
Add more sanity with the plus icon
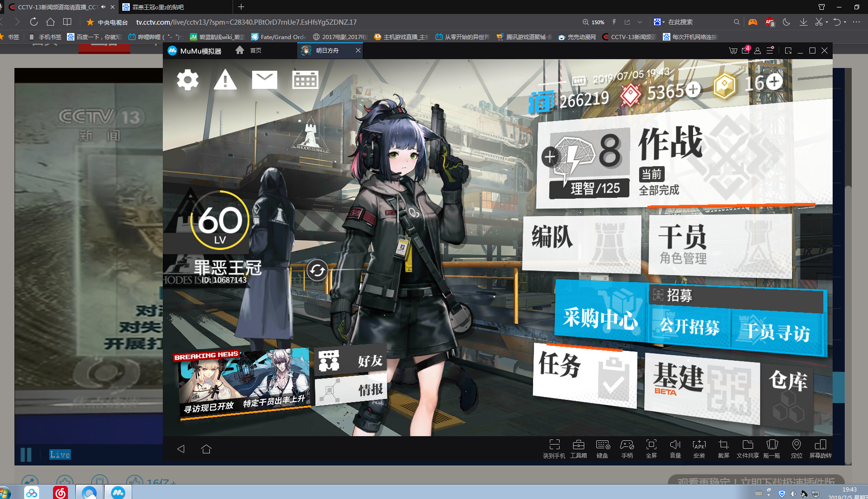550,157
